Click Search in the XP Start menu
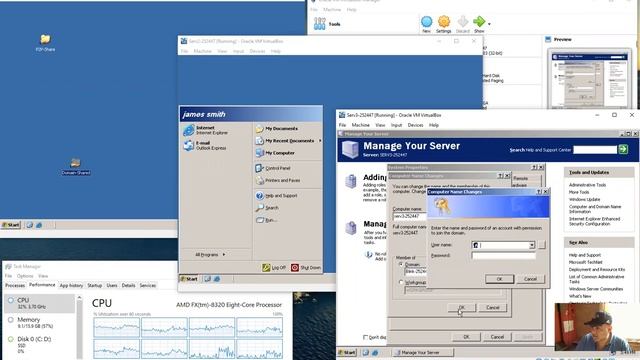Viewport: 640px width, 360px height. [x=267, y=208]
